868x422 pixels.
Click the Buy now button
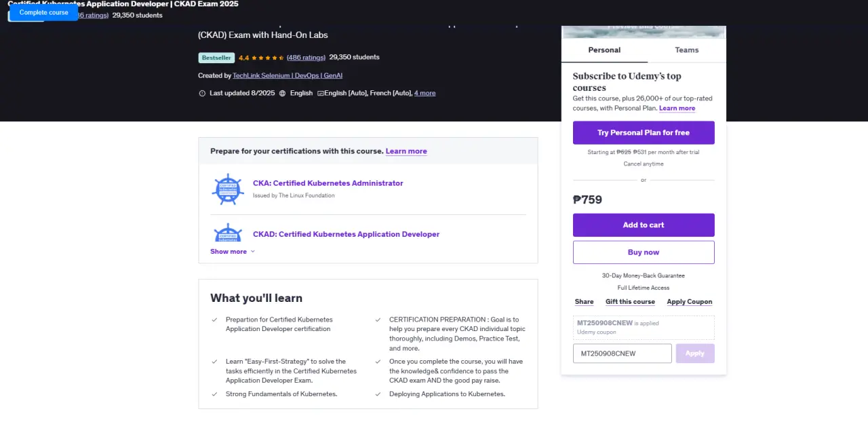[644, 252]
